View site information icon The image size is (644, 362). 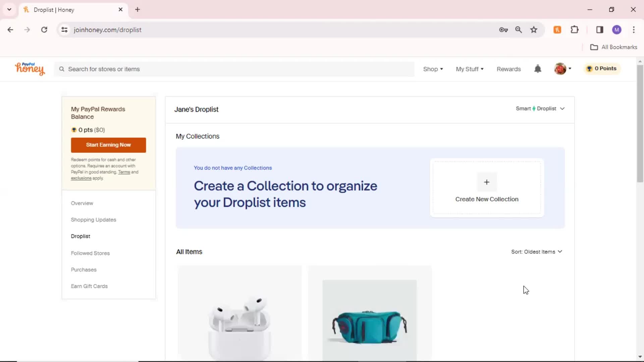64,30
